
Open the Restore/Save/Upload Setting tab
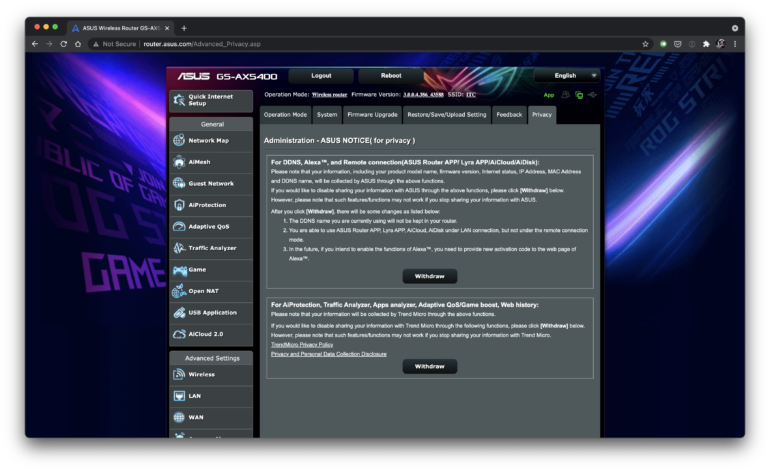(447, 114)
